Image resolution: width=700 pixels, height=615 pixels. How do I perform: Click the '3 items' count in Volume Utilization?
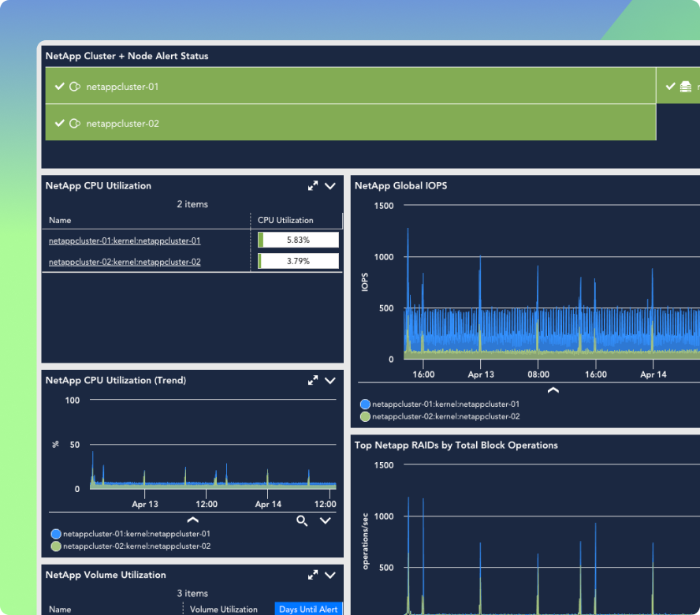pyautogui.click(x=192, y=593)
